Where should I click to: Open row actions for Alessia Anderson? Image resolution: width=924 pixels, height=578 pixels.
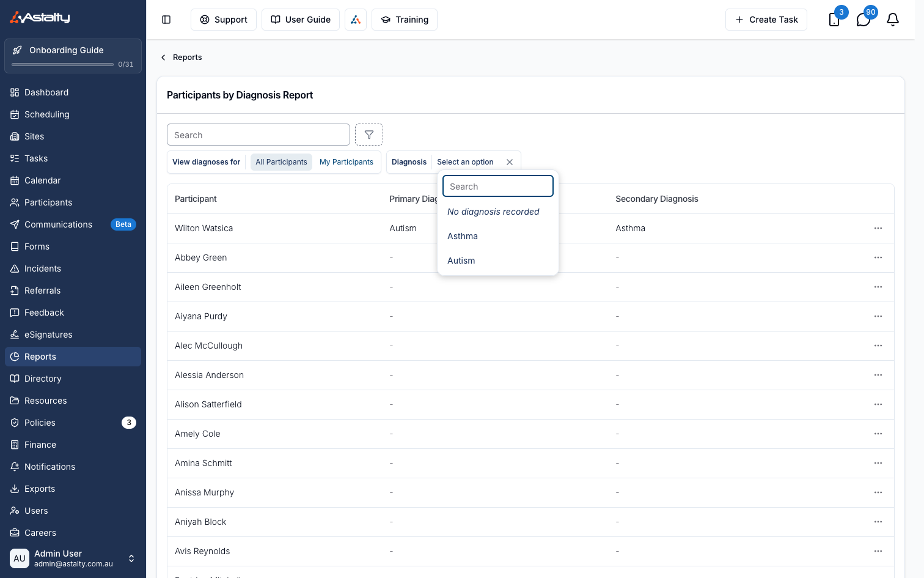[878, 375]
